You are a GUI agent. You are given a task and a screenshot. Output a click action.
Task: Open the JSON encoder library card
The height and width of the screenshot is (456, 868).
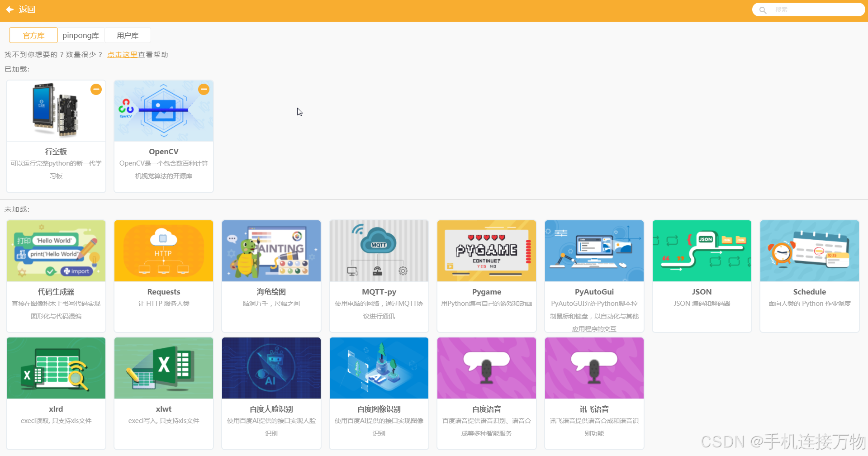(702, 276)
